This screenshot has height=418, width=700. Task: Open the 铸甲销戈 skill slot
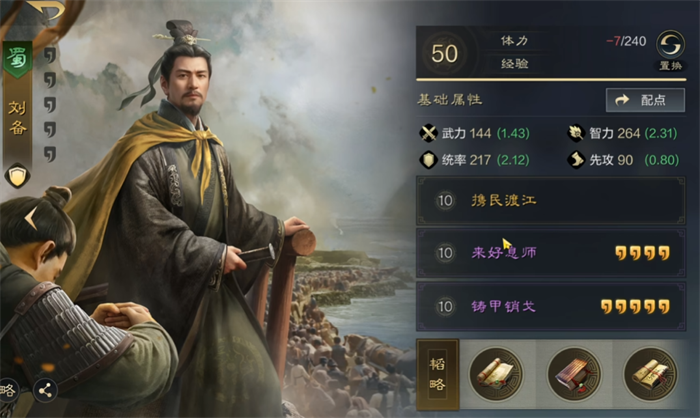[551, 306]
